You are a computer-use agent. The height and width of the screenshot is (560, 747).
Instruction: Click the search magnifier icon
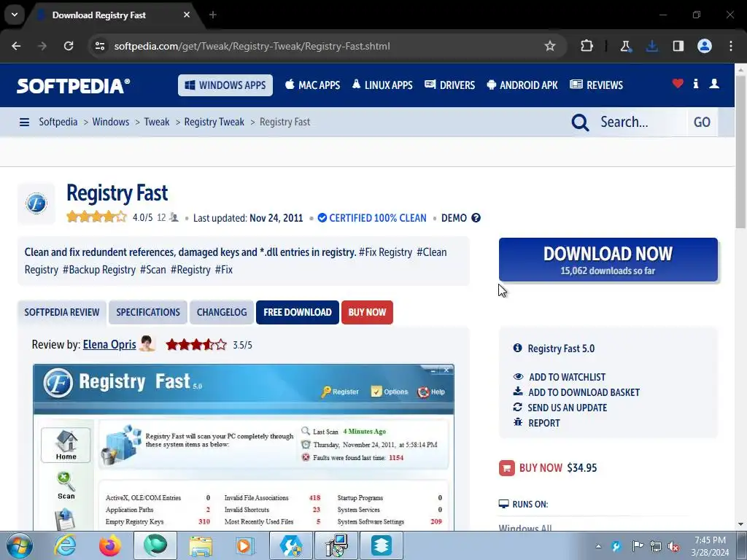[580, 122]
